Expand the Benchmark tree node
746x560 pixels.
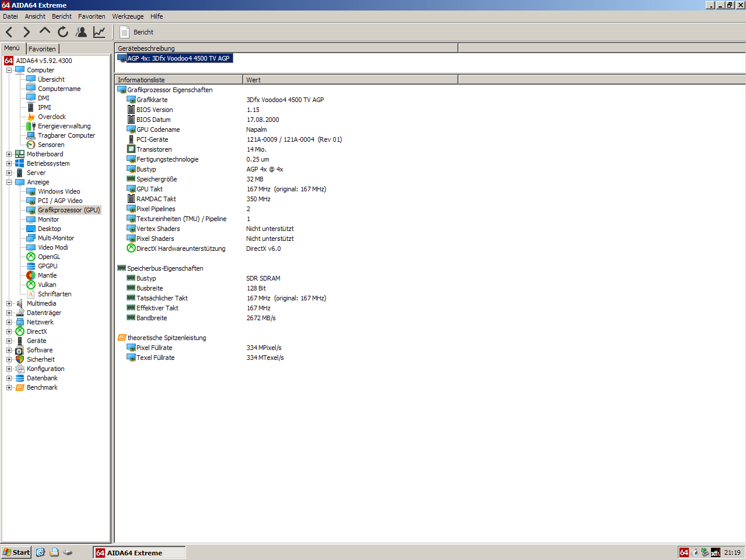coord(9,387)
